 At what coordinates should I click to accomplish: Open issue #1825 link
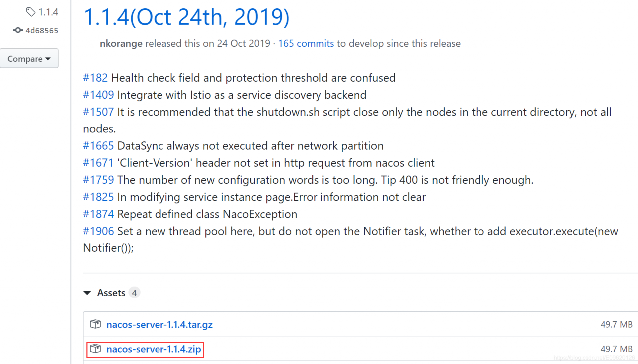[98, 197]
